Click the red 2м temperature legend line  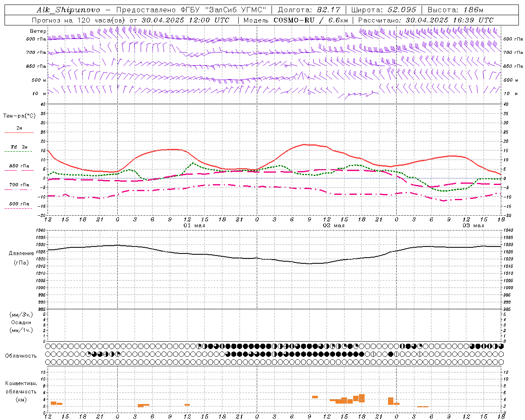coord(19,133)
